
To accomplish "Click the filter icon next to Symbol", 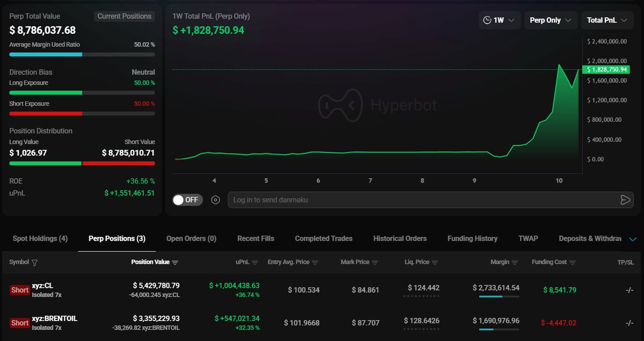I will [35, 263].
